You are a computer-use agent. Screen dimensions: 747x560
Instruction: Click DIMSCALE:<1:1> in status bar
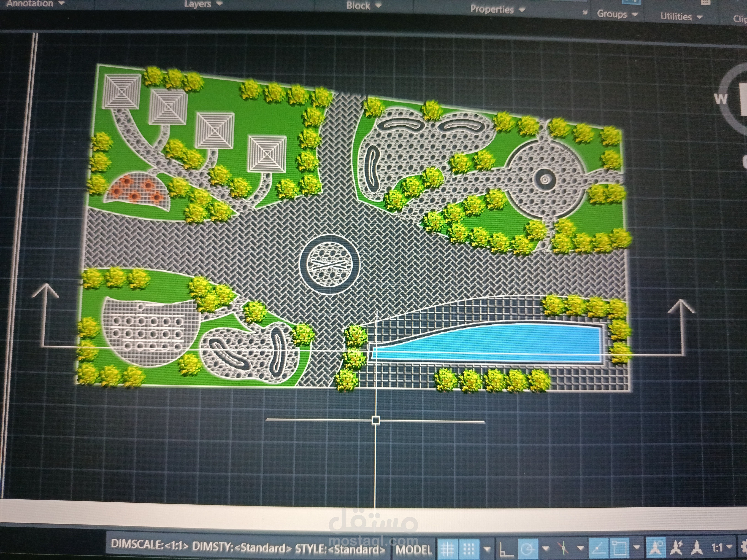[x=150, y=544]
